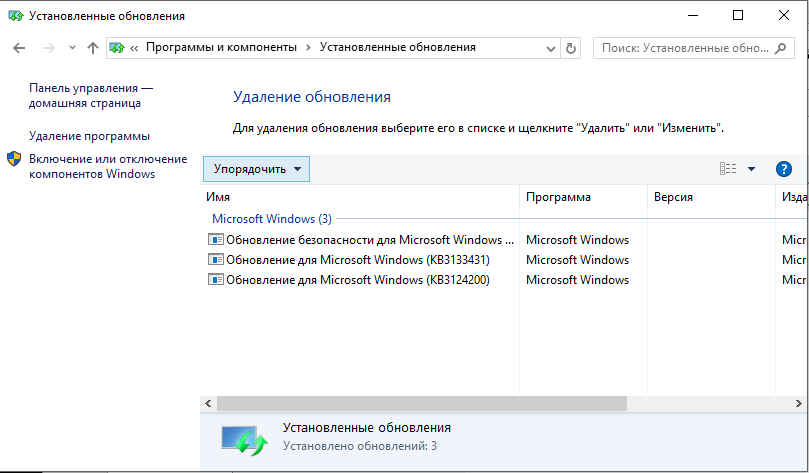Open the recent locations dropdown arrow
Image resolution: width=809 pixels, height=473 pixels.
(72, 48)
